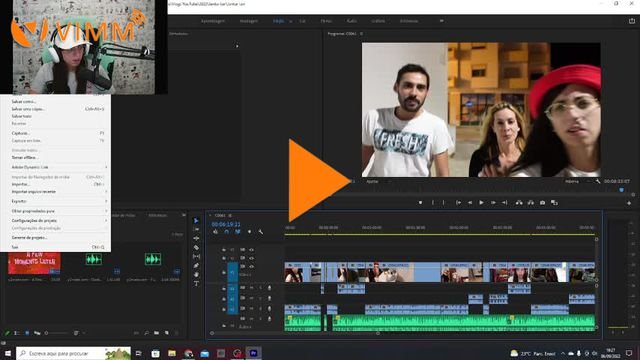The width and height of the screenshot is (640, 360).
Task: Toggle lock on the V3 track
Action: click(x=224, y=249)
